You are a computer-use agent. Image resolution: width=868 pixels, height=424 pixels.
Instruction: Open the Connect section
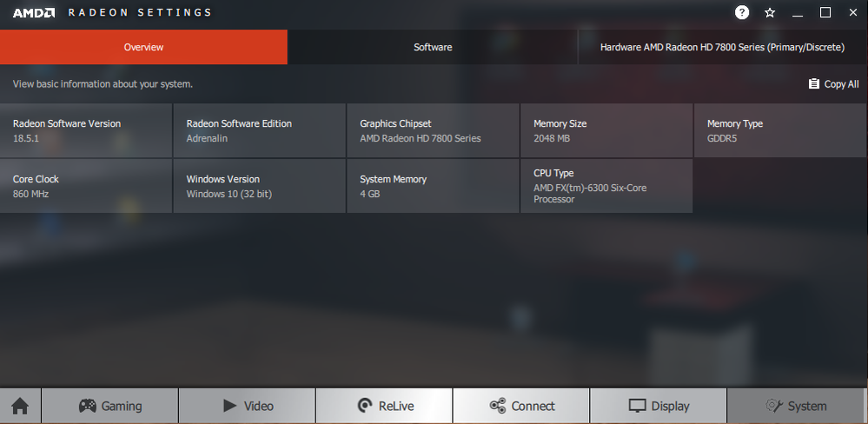[x=521, y=406]
